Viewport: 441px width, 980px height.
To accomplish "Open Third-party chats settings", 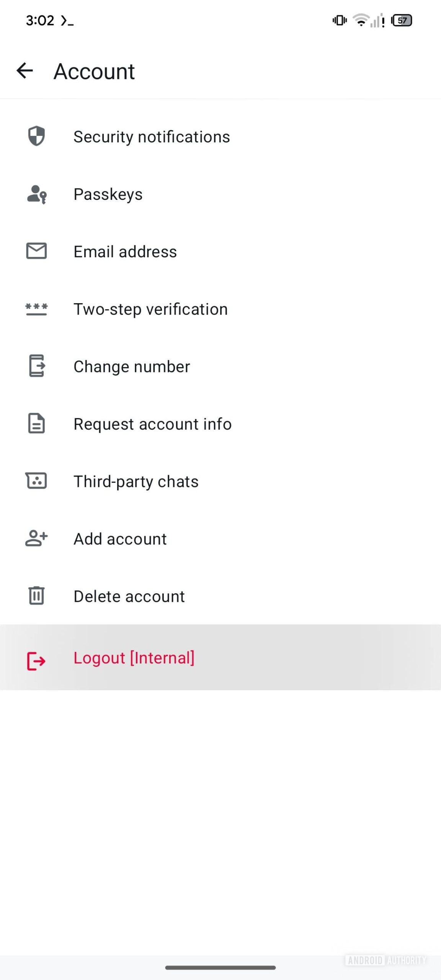I will [136, 481].
